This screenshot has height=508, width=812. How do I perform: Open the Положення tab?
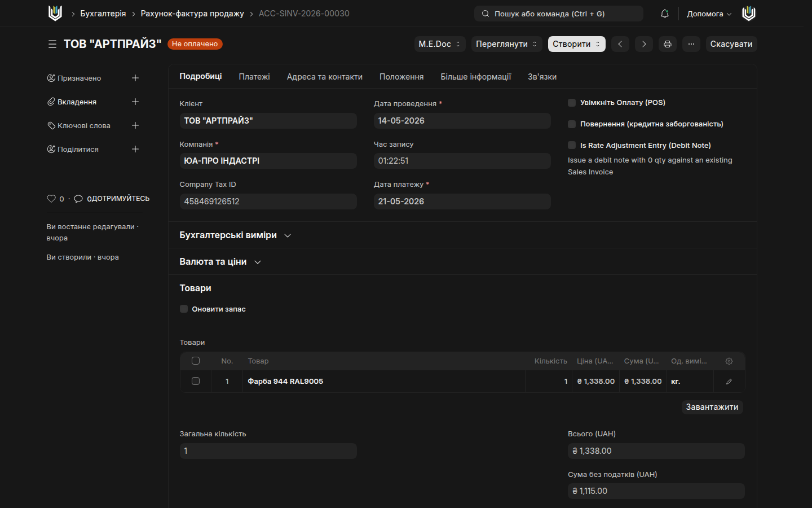[x=401, y=77]
